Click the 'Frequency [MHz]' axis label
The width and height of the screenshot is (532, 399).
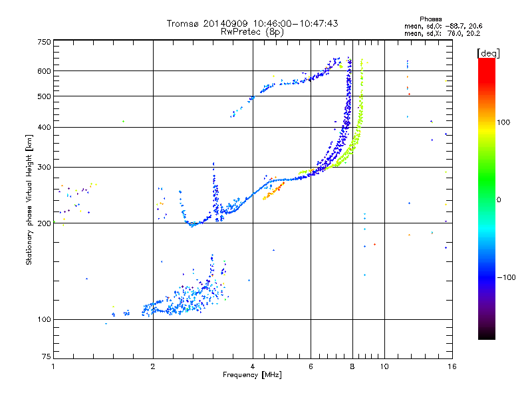click(x=252, y=375)
